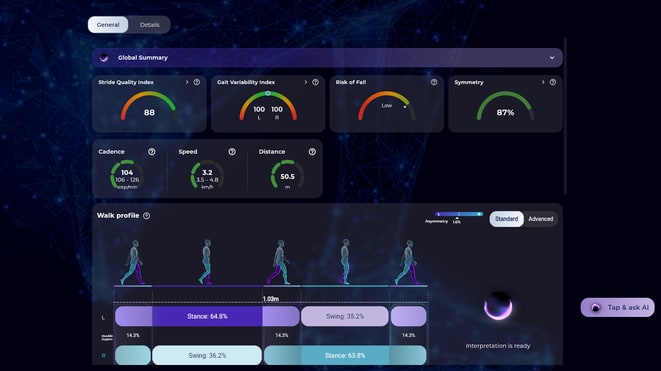Click the AI interpretation orb
Image resolution: width=661 pixels, height=371 pixels.
point(498,306)
